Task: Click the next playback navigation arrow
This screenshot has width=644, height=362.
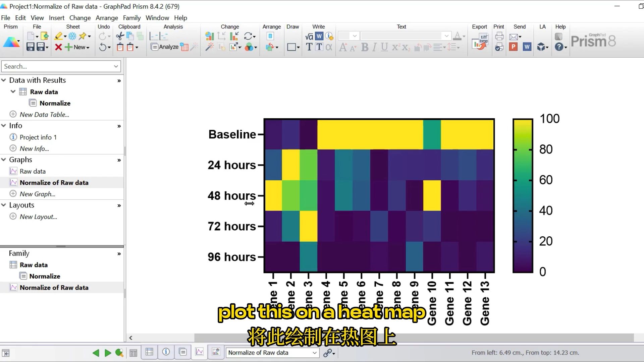Action: click(x=107, y=352)
